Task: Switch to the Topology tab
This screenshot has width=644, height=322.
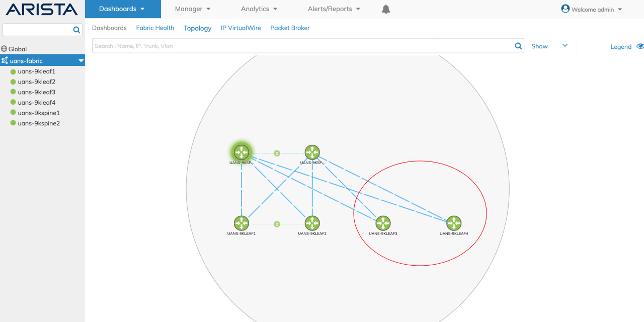Action: coord(197,28)
